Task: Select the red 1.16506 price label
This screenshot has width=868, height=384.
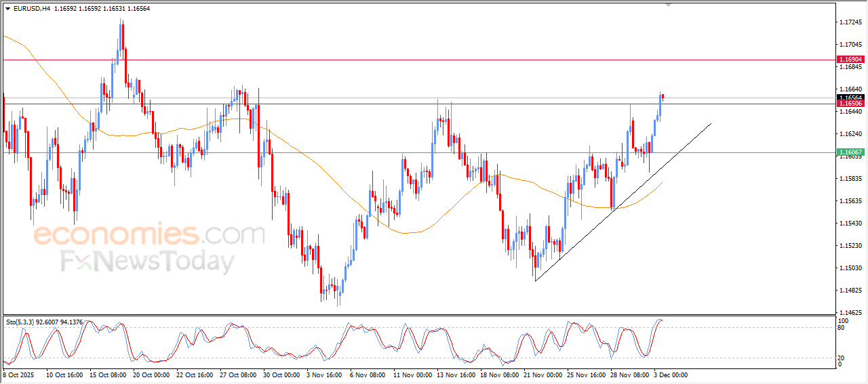Action: point(850,104)
